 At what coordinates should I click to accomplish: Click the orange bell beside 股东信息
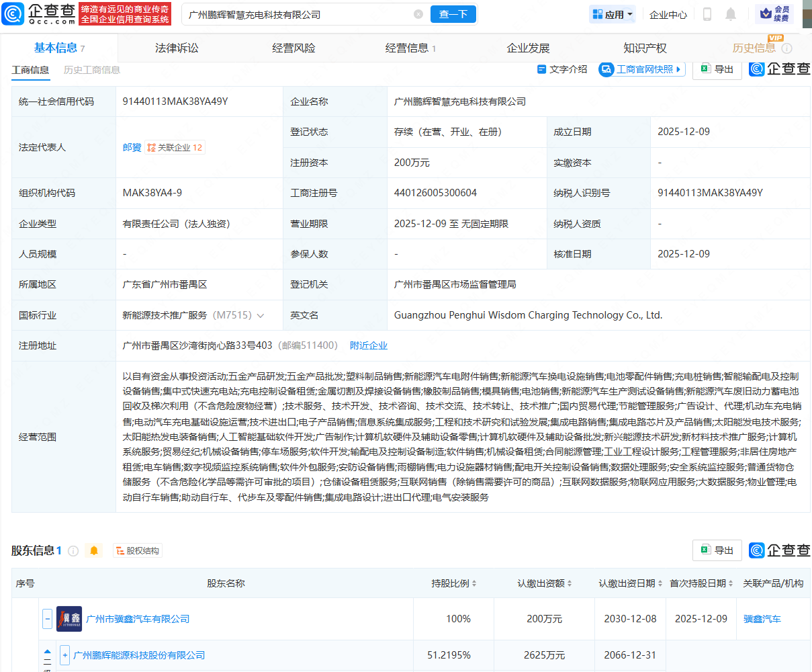[94, 550]
